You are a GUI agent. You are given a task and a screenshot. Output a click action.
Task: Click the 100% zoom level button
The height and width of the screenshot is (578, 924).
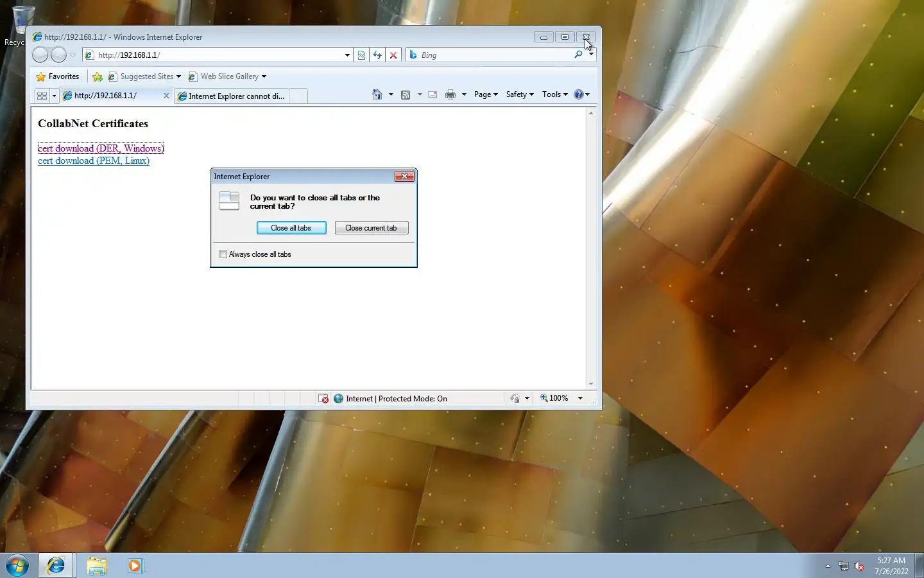(x=555, y=398)
